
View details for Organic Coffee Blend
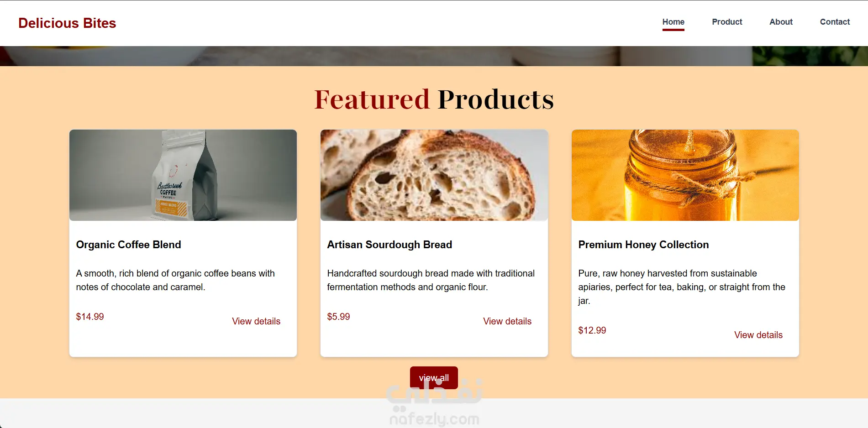[x=256, y=321]
